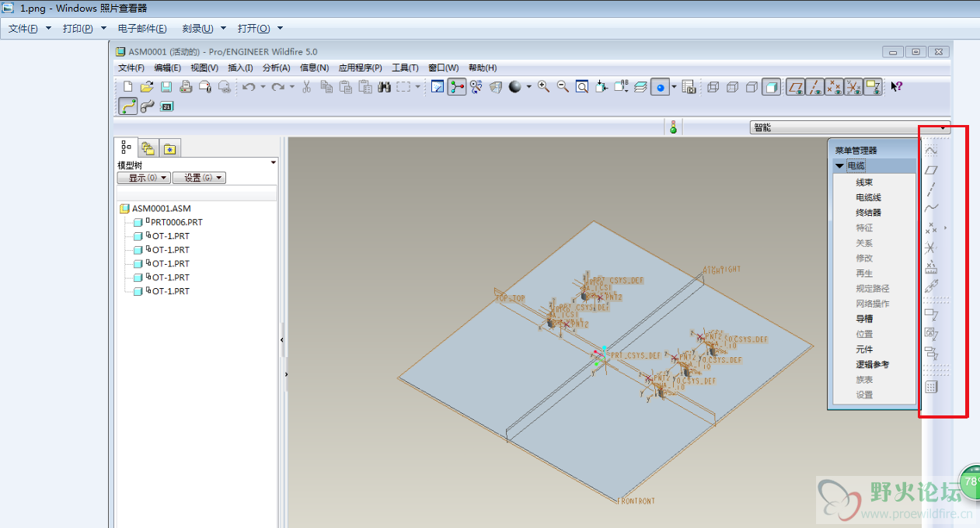Open the 编辑(E) menu

point(168,68)
